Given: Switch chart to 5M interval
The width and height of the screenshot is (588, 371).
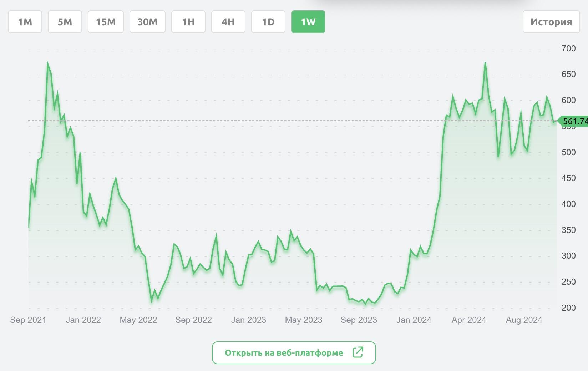Looking at the screenshot, I should pyautogui.click(x=65, y=22).
